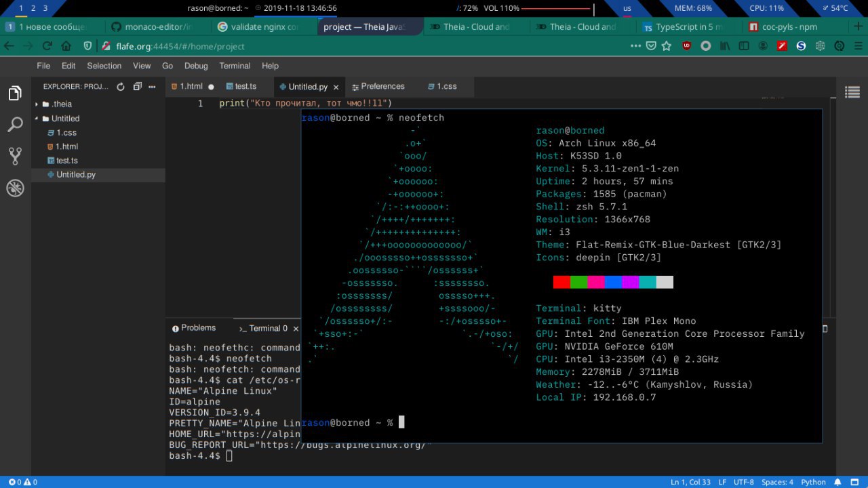The image size is (868, 488).
Task: Change indentation Spaces: 4 setting
Action: tap(777, 482)
